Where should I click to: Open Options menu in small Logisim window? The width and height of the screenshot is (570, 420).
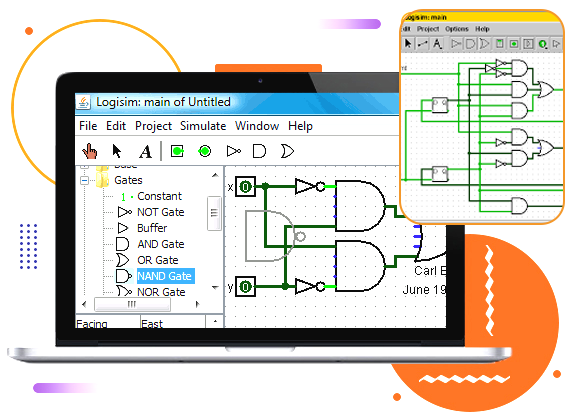tap(457, 29)
